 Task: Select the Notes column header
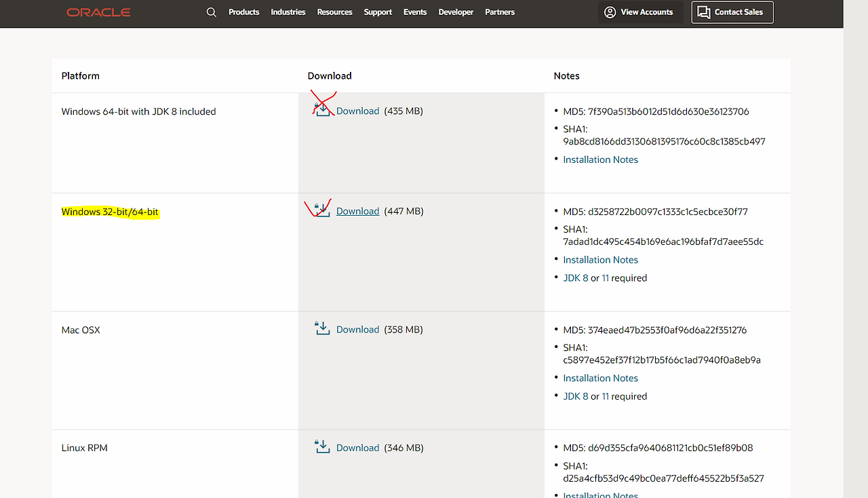pyautogui.click(x=567, y=76)
